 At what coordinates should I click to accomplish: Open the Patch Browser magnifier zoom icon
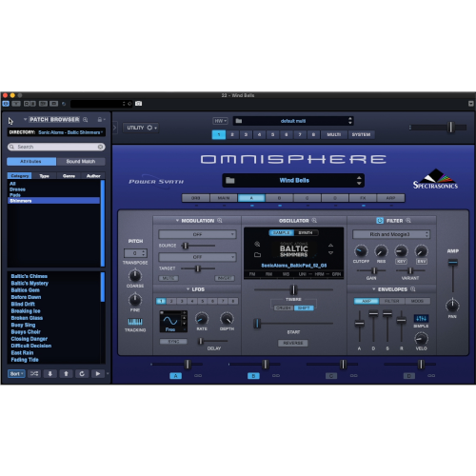point(86,120)
